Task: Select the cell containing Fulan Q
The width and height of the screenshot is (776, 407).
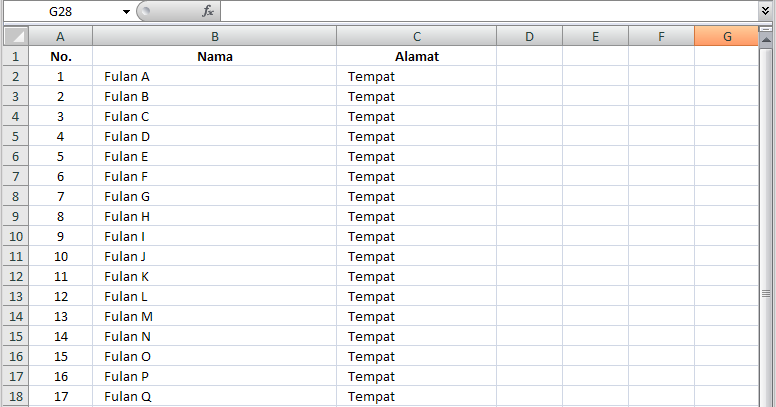Action: (215, 397)
